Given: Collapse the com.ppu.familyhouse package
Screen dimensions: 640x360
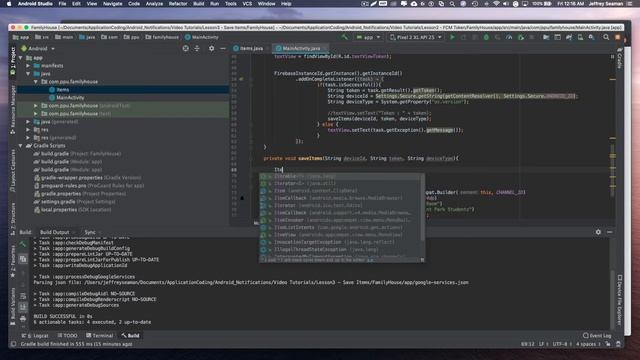Looking at the screenshot, I should (x=36, y=82).
